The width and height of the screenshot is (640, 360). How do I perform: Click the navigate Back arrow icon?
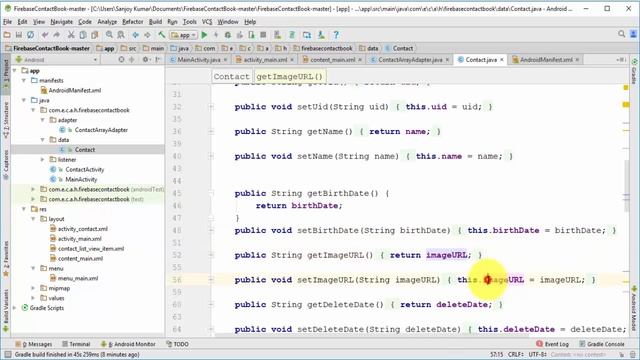pyautogui.click(x=136, y=35)
